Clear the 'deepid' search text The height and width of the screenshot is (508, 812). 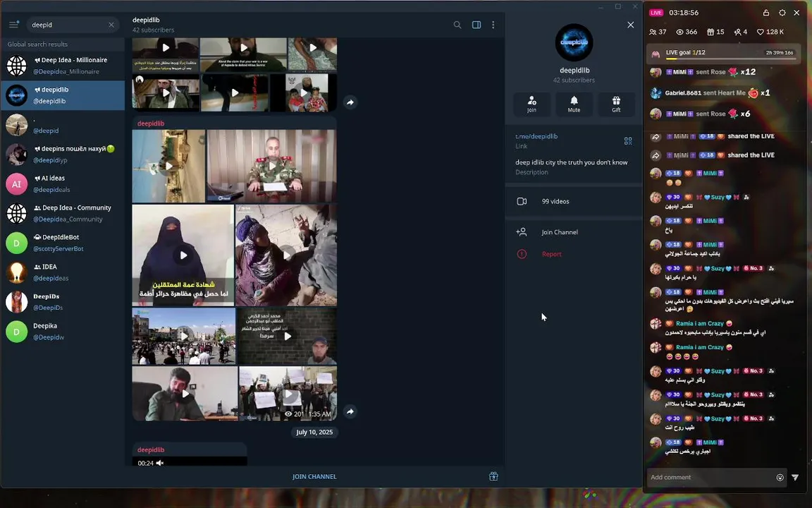(x=111, y=25)
